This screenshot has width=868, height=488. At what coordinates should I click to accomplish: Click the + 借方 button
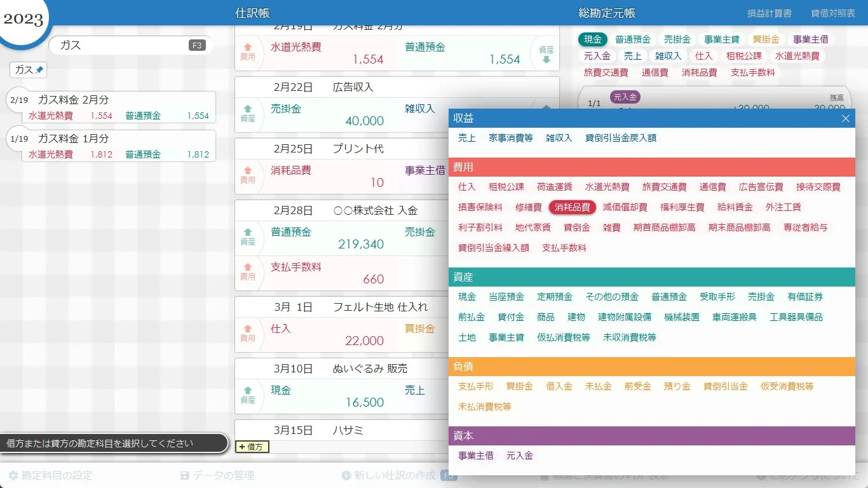click(252, 447)
